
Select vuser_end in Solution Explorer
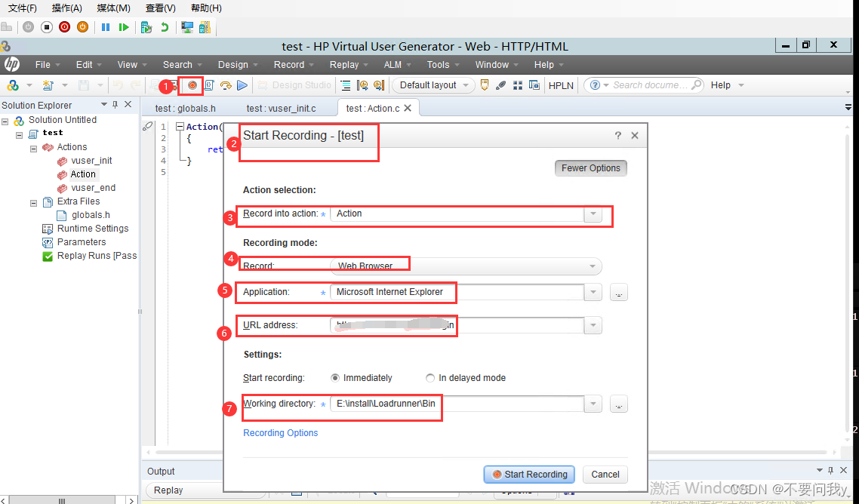(93, 188)
